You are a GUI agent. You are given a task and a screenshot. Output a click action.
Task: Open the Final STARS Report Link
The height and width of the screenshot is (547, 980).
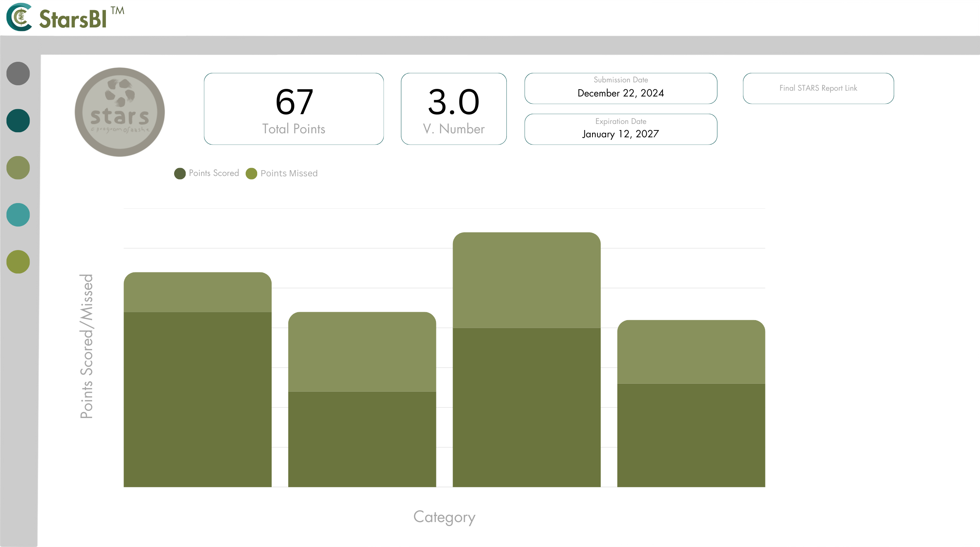[x=818, y=88]
